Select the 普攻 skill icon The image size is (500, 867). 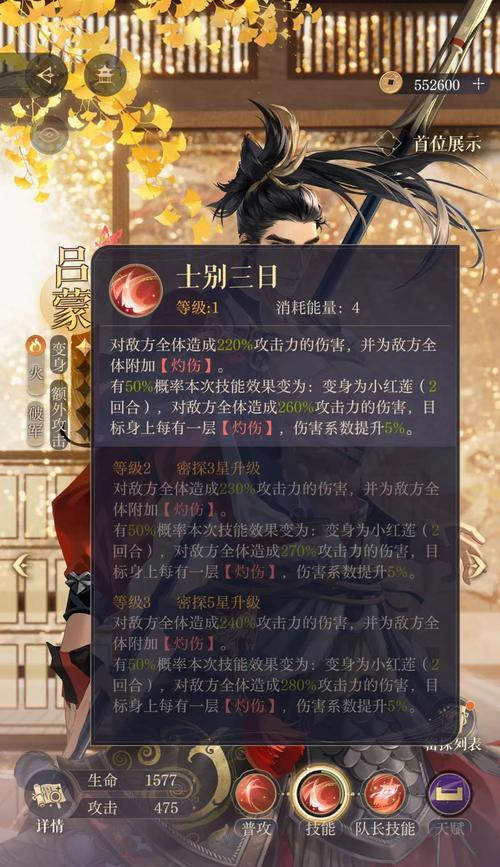tap(256, 794)
